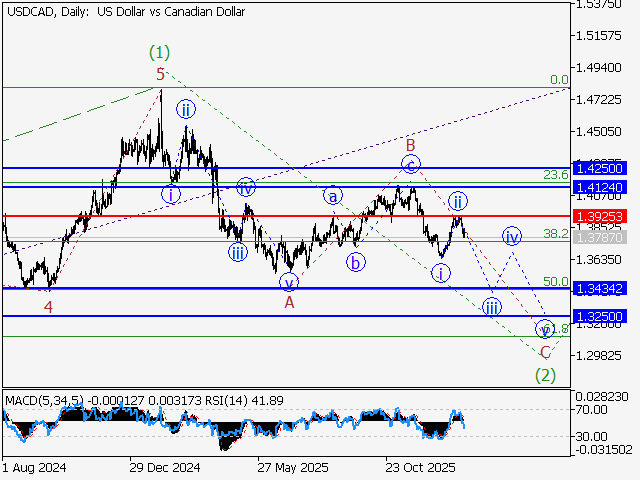Click the 70.00 RSI level label
Viewport: 640px width, 480px height.
click(592, 409)
